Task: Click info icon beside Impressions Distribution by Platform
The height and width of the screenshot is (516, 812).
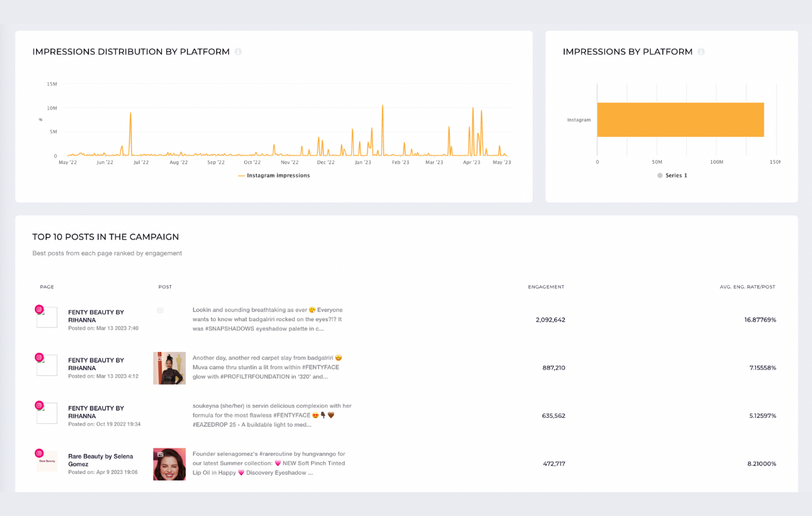Action: [x=238, y=52]
